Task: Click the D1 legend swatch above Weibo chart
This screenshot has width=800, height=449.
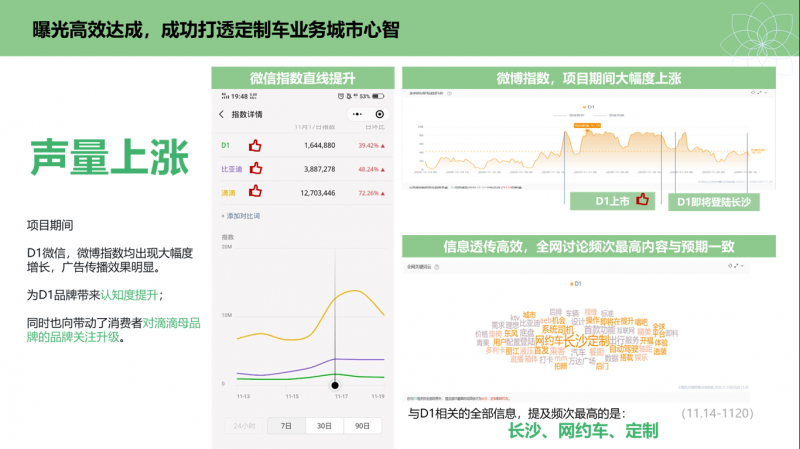Action: click(x=584, y=107)
